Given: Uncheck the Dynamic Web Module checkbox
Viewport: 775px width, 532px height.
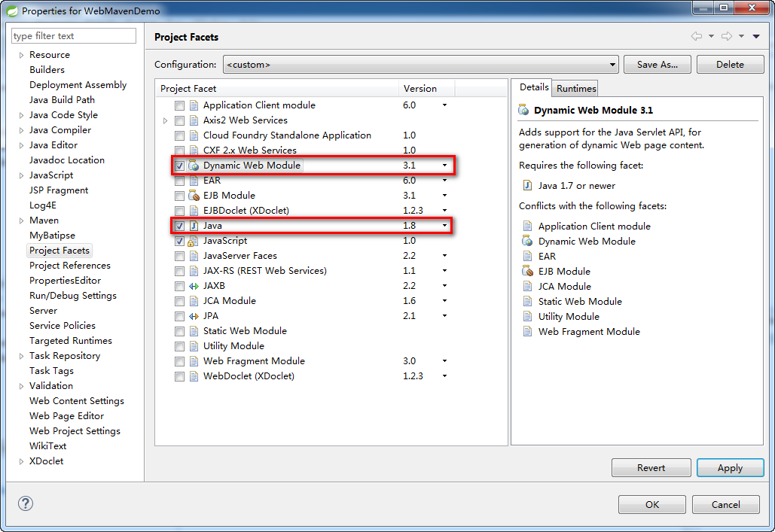Looking at the screenshot, I should 179,166.
